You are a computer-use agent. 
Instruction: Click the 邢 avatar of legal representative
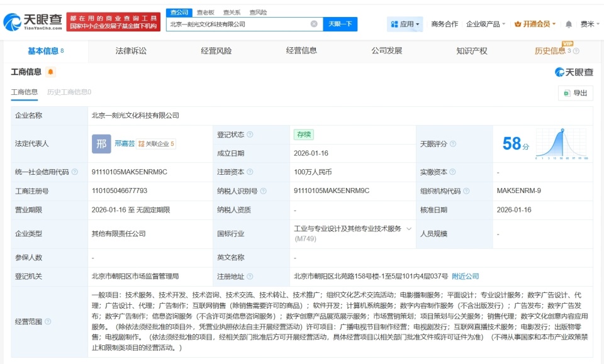[x=101, y=143]
